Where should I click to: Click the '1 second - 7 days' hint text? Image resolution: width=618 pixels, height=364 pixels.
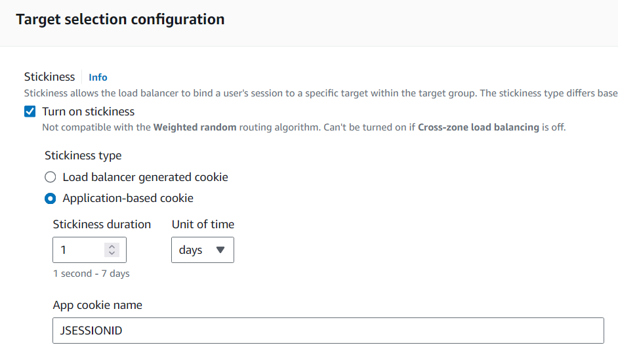(91, 273)
